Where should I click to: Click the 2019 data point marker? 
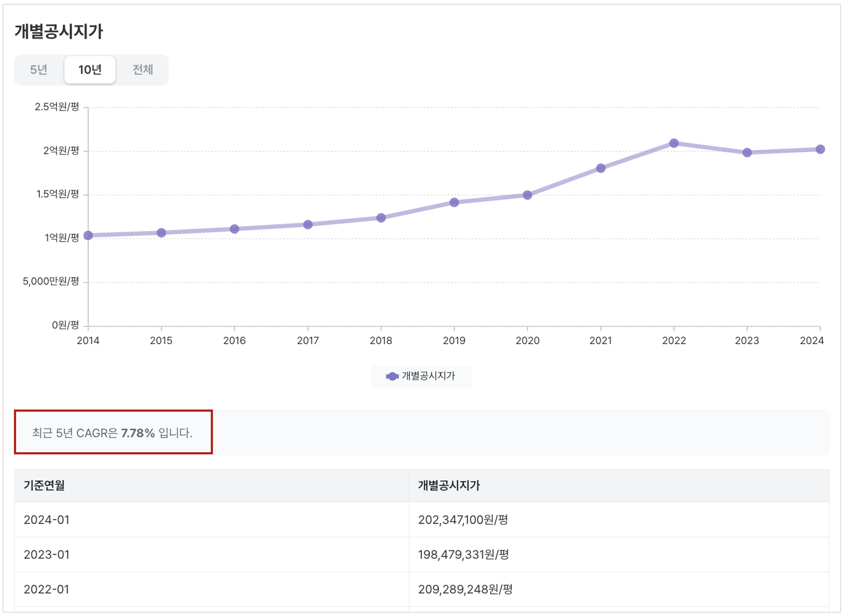click(x=454, y=202)
